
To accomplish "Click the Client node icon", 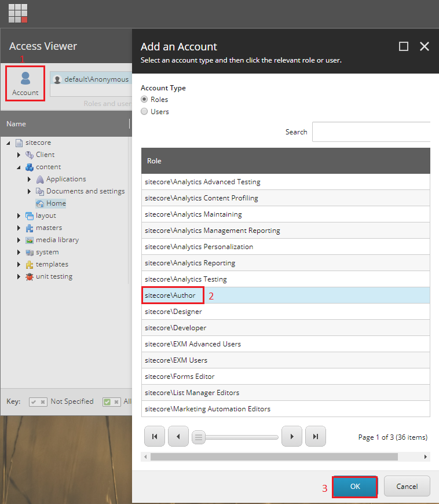I will click(30, 155).
